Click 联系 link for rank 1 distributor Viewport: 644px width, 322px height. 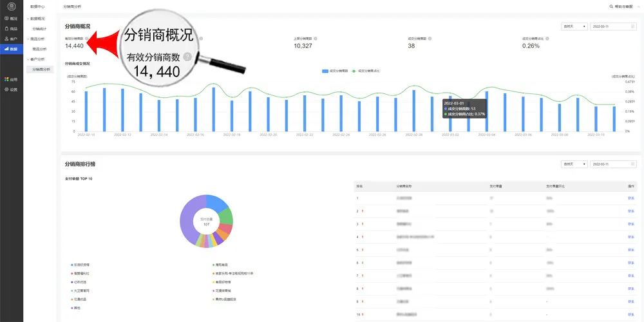pos(630,198)
